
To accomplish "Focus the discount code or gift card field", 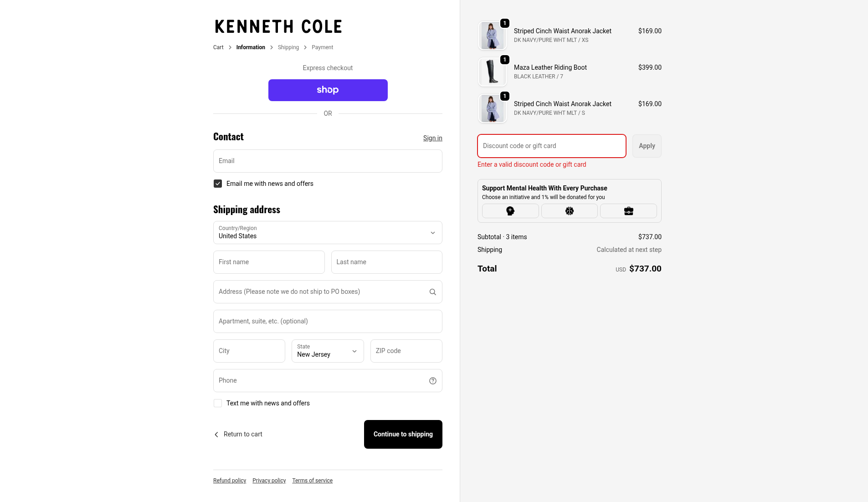I will tap(551, 146).
